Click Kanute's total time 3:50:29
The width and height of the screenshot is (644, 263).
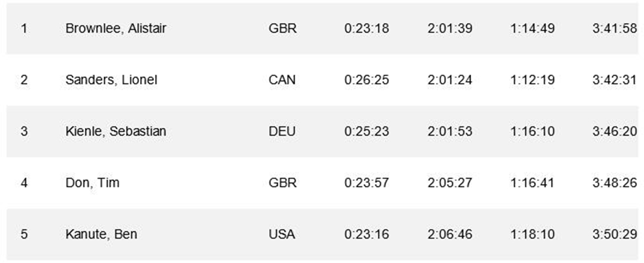tap(615, 235)
